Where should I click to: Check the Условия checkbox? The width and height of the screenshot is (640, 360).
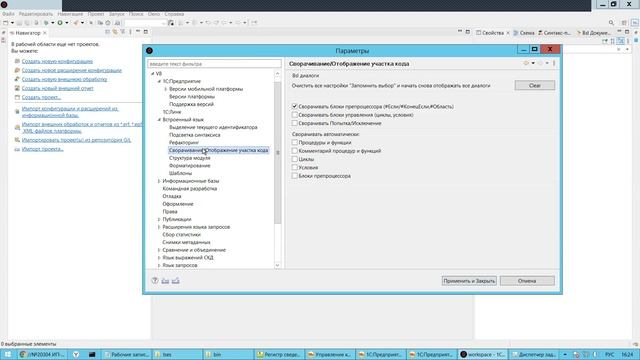point(294,167)
